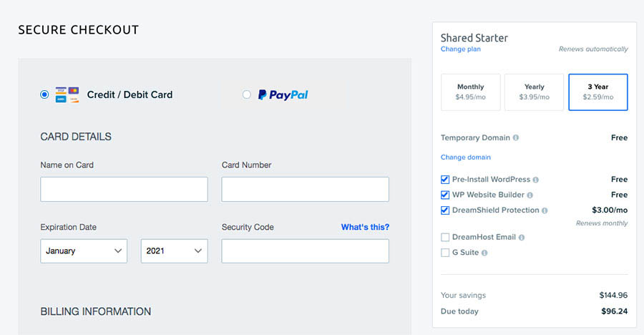Choose the 3 Year $2.59/mo billing option
Screen dimensions: 644x335
pyautogui.click(x=598, y=92)
